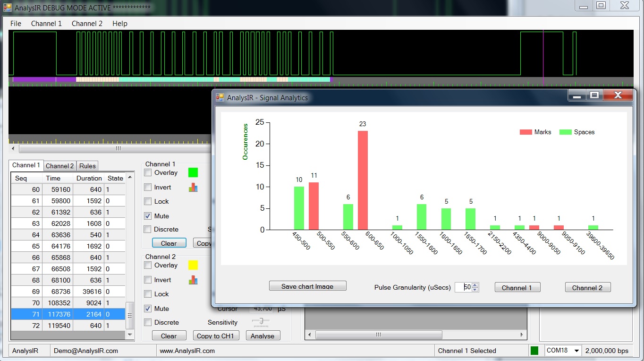Click the Sensitivity slider
Screen dimensions: 644x361
[260, 322]
